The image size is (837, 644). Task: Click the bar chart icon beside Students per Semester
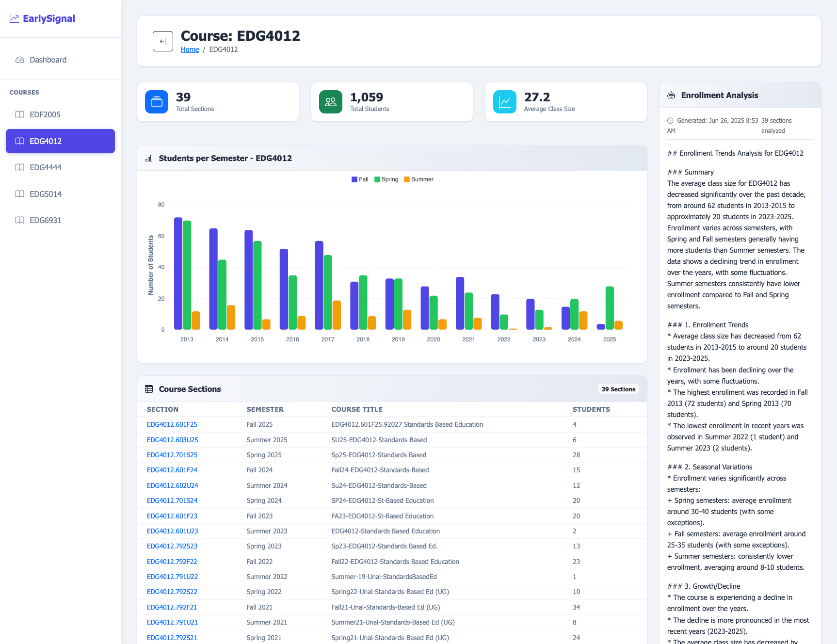pyautogui.click(x=149, y=159)
